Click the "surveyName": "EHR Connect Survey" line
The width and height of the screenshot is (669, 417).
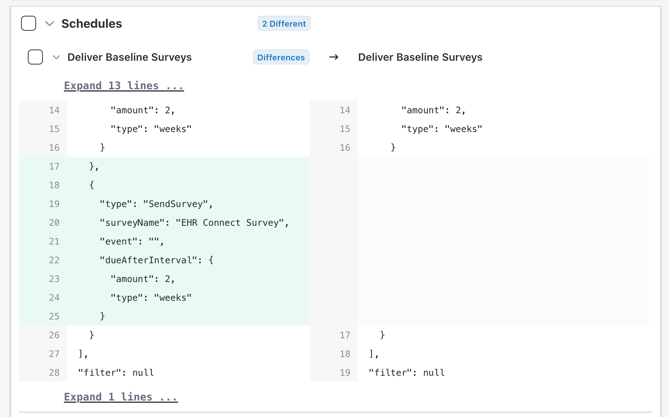[194, 223]
